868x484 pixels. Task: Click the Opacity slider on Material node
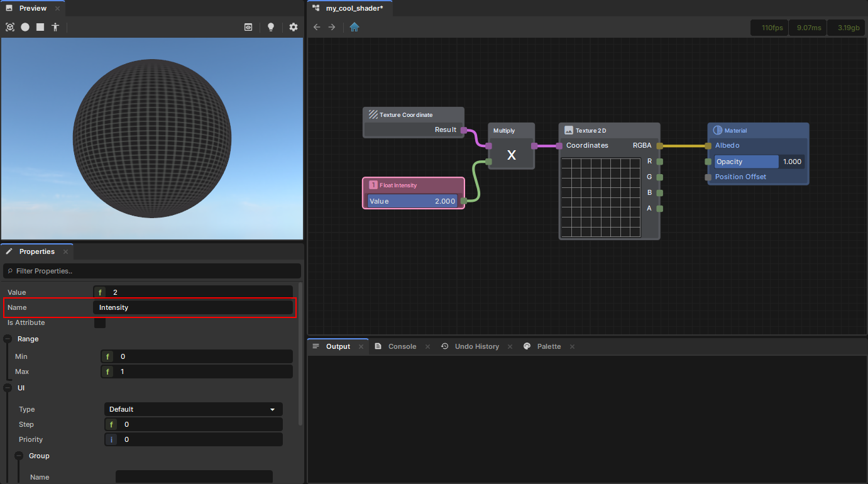759,162
